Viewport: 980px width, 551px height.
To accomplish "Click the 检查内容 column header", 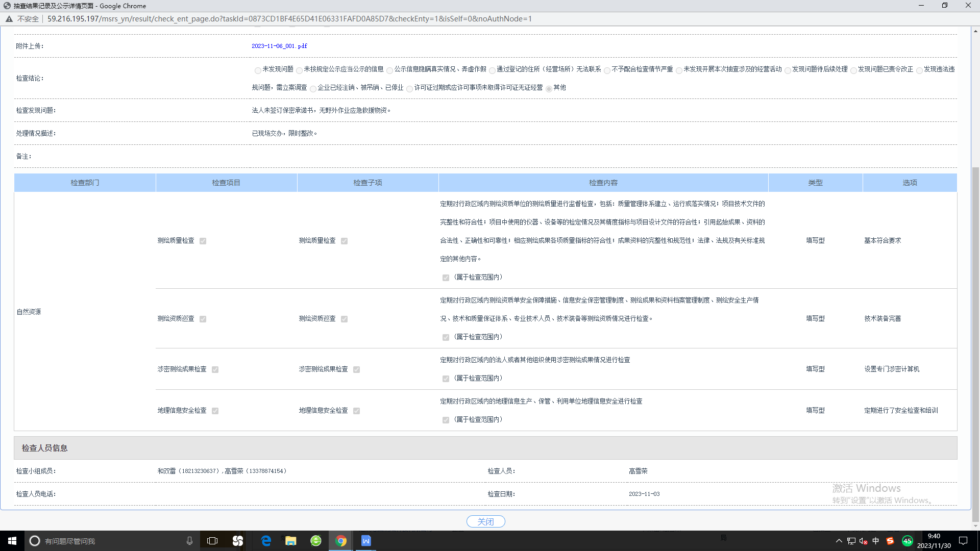I will click(603, 183).
